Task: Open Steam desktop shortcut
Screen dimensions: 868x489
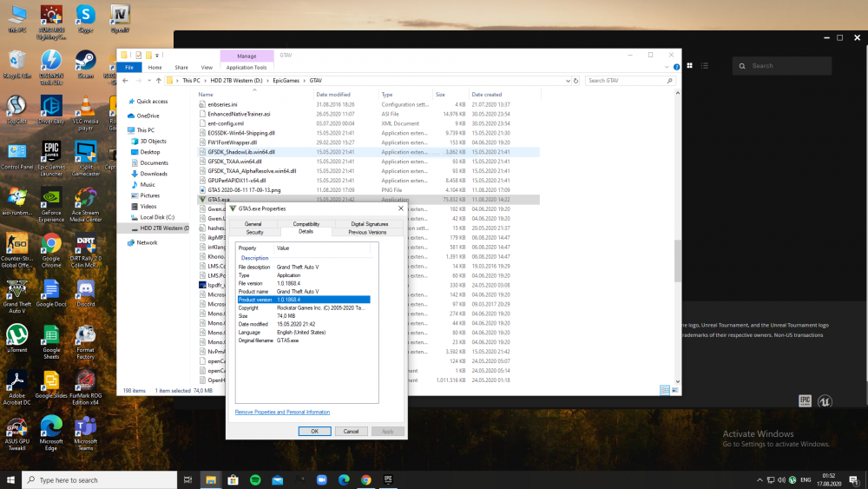Action: 85,61
